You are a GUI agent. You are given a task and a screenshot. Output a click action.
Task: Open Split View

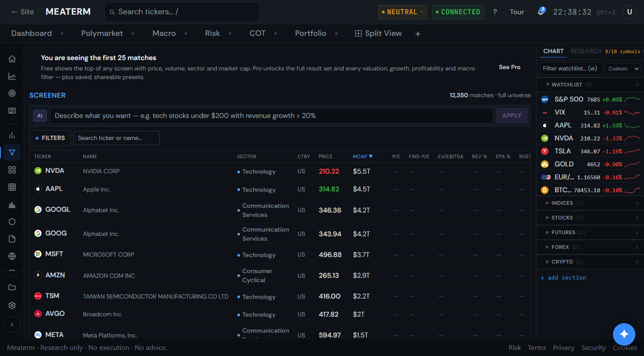[x=378, y=33]
